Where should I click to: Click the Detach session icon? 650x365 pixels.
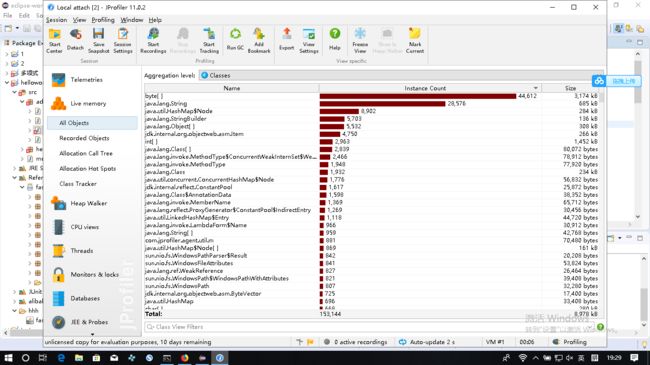(x=75, y=40)
